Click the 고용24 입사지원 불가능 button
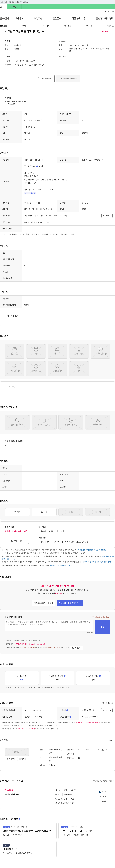This screenshot has width=115, height=868. tap(68, 79)
